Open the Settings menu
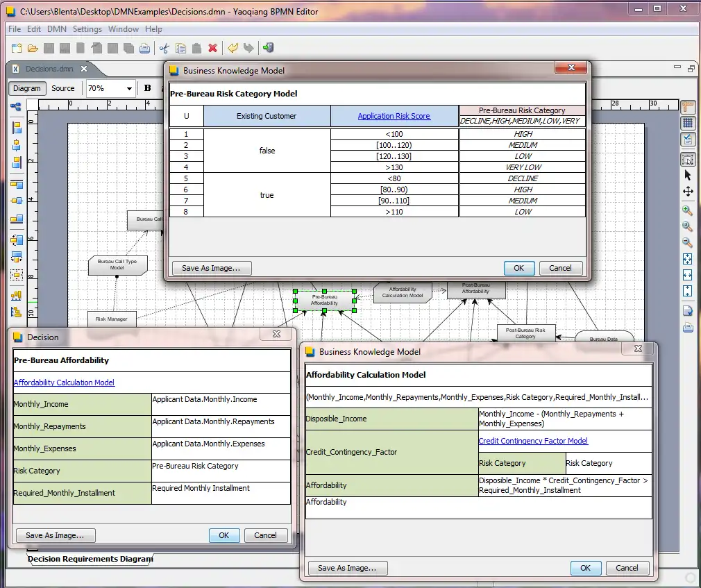The image size is (701, 588). pos(87,29)
